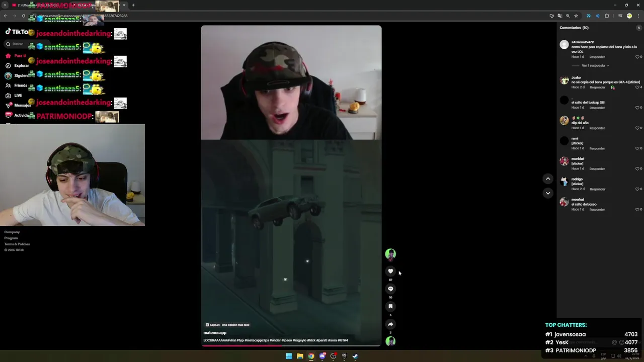
Task: Open Mensajes inbox in sidebar
Action: (x=18, y=105)
